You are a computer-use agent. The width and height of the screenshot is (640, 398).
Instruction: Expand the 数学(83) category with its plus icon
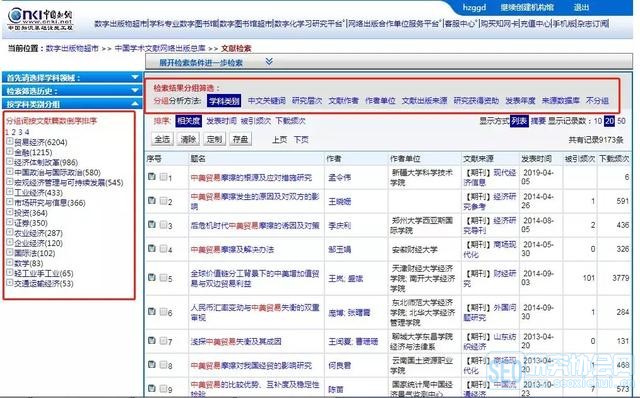point(10,262)
